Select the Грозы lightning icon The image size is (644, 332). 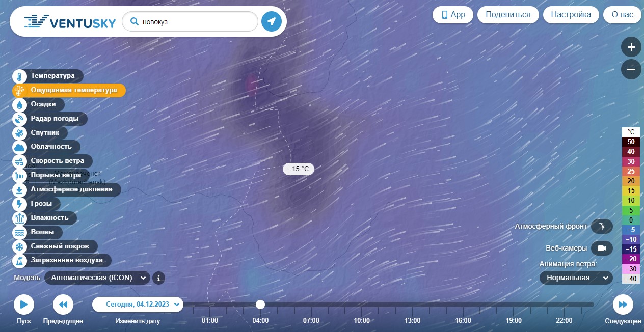(19, 204)
